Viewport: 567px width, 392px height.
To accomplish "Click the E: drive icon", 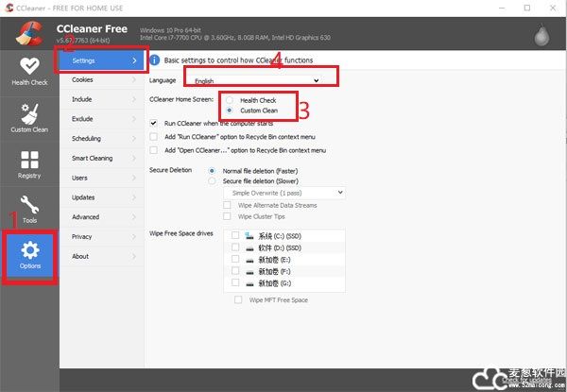I will coord(249,260).
